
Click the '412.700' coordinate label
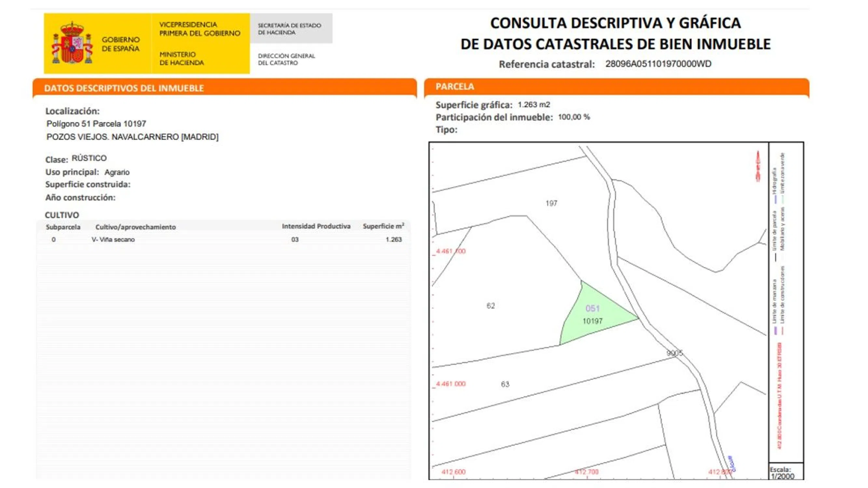(587, 472)
